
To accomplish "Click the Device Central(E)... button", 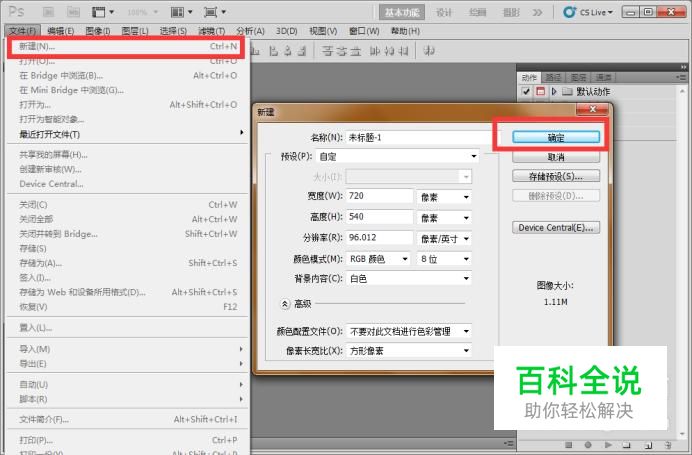I will pyautogui.click(x=556, y=228).
